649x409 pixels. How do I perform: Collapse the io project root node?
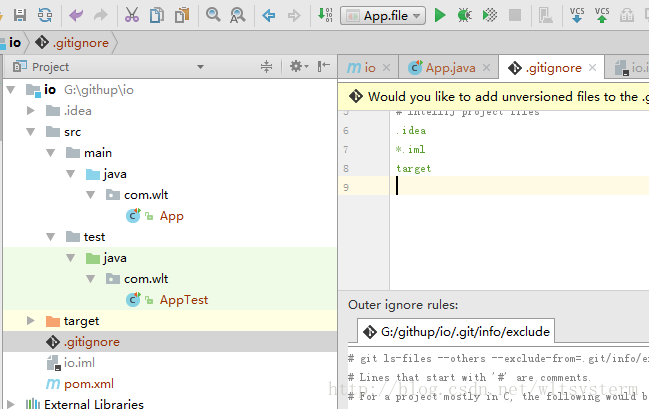pyautogui.click(x=11, y=89)
